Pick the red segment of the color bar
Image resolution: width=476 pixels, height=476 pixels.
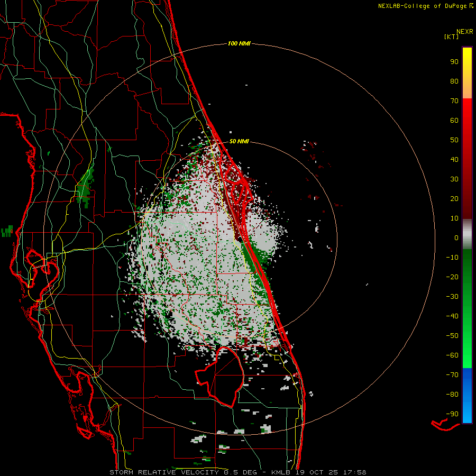click(467, 159)
